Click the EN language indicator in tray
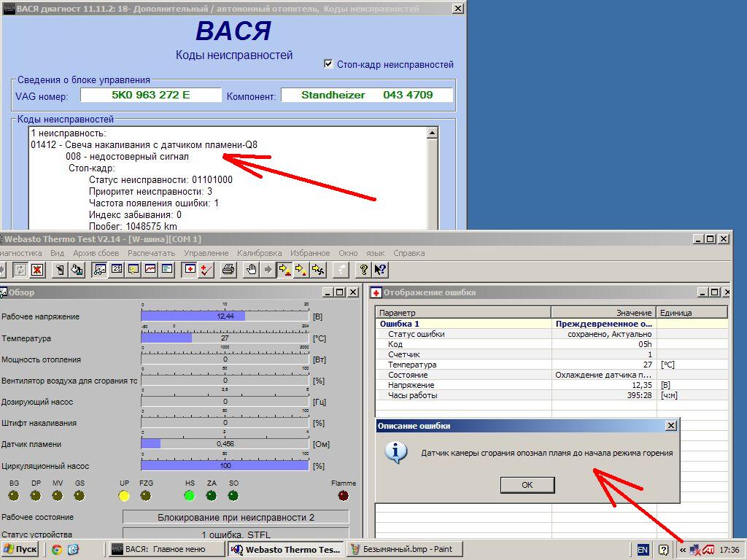747x560 pixels. pyautogui.click(x=643, y=550)
